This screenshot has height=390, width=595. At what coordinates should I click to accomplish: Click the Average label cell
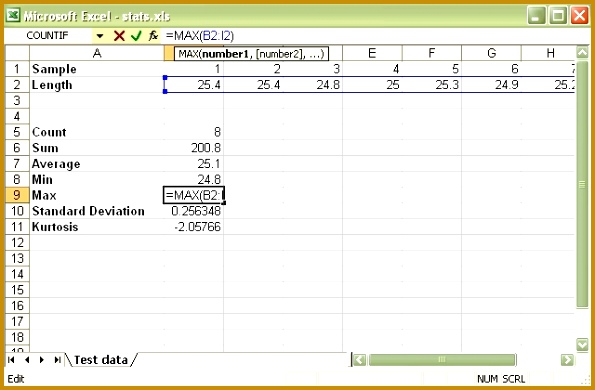coord(97,164)
